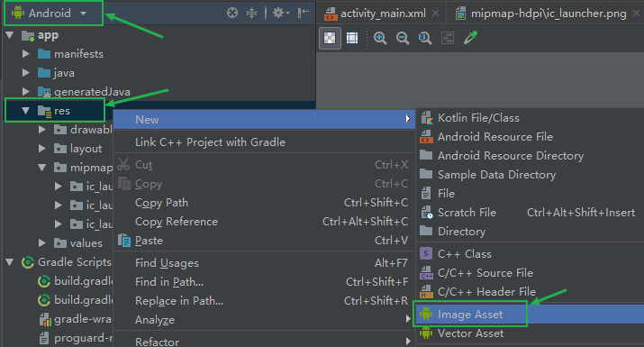Hide the project tool window icon
The image size is (644, 347).
point(304,14)
